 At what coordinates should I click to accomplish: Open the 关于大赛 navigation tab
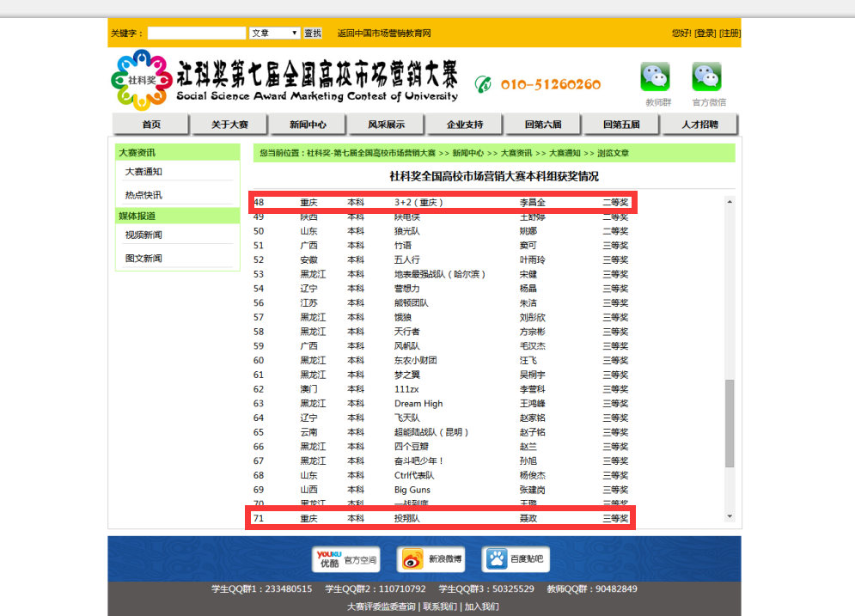230,125
